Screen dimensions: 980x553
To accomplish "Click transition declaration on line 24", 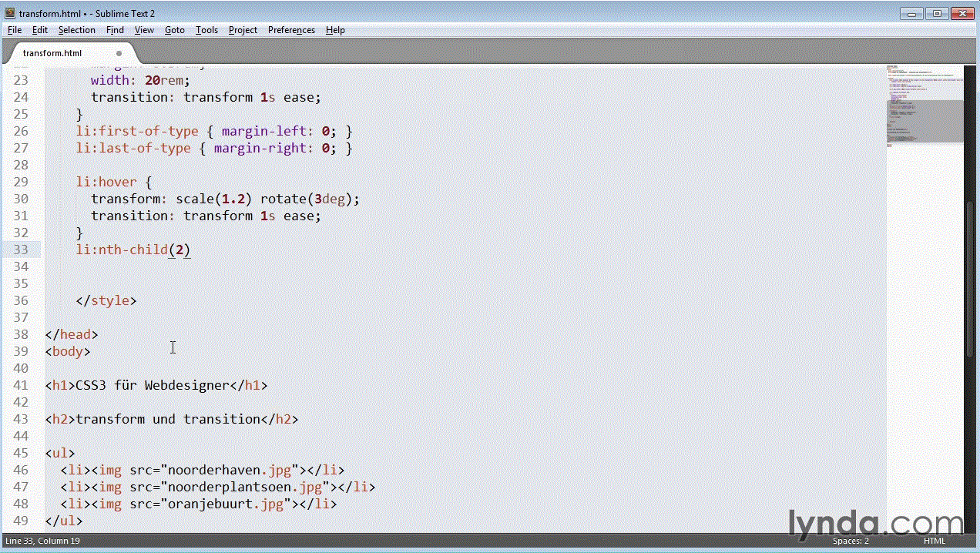I will (x=206, y=97).
